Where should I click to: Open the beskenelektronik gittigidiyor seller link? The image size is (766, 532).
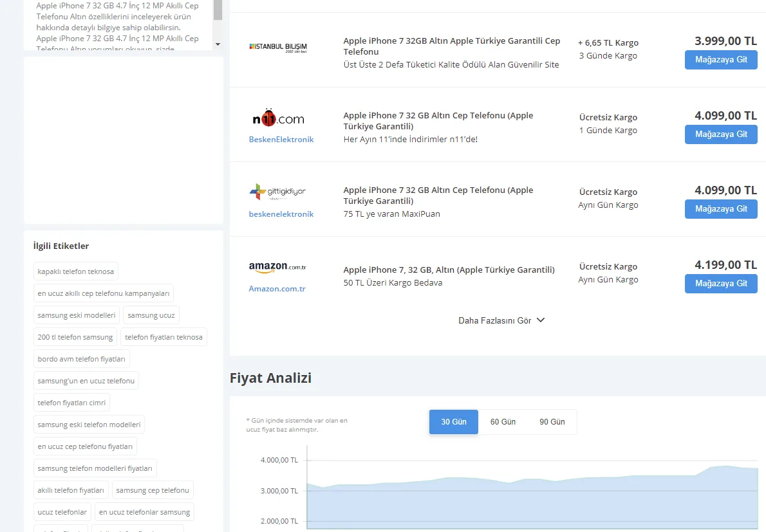281,214
